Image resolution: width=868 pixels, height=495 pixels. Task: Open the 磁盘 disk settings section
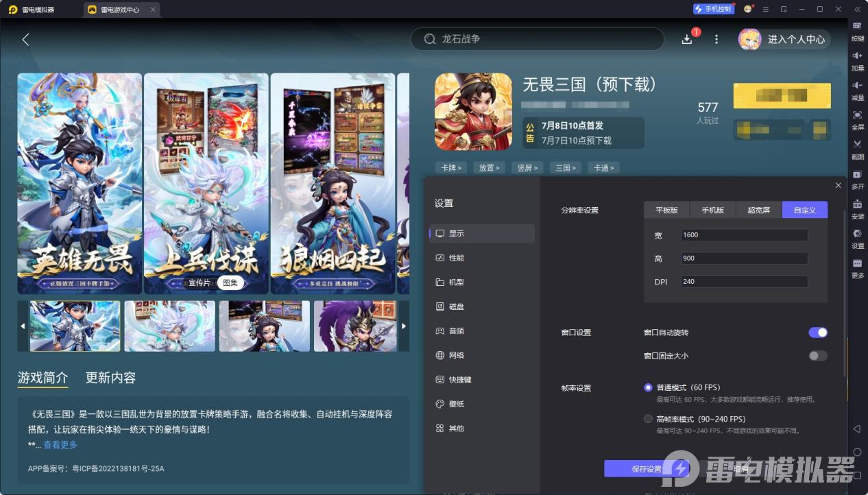pos(482,306)
